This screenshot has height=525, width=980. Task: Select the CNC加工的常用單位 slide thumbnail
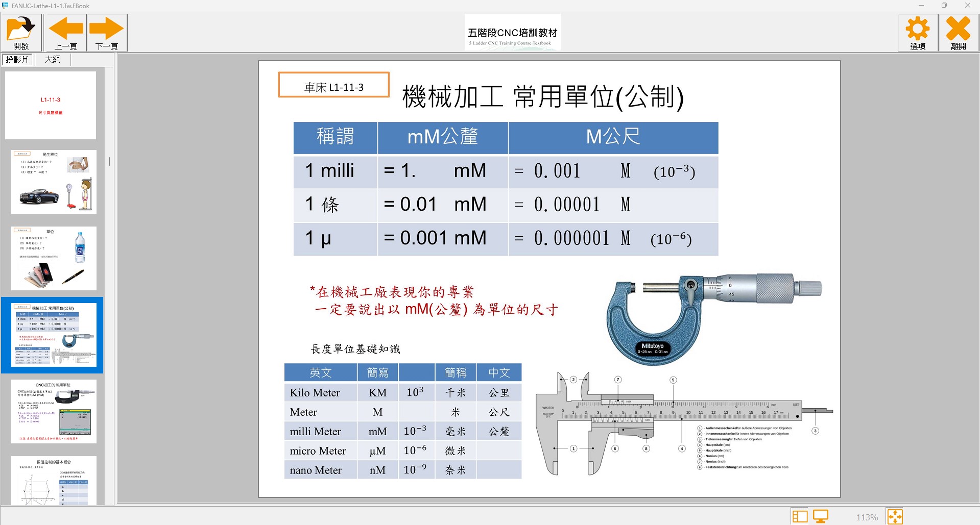tap(54, 411)
